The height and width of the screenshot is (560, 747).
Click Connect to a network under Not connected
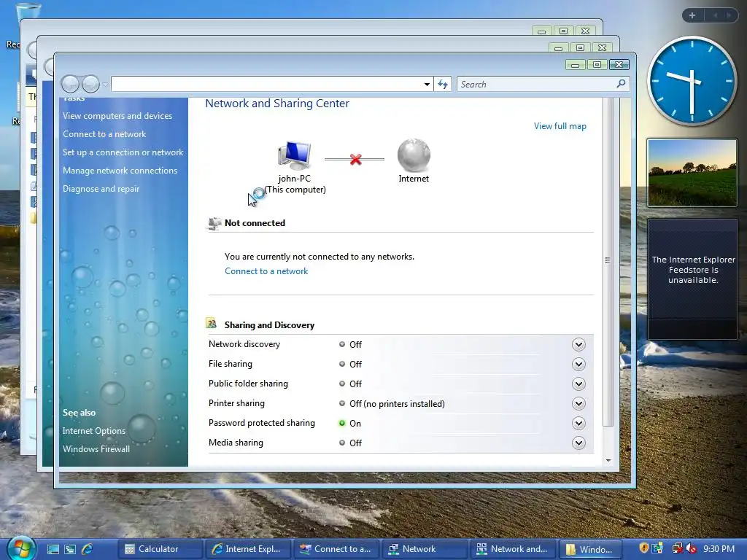[266, 271]
